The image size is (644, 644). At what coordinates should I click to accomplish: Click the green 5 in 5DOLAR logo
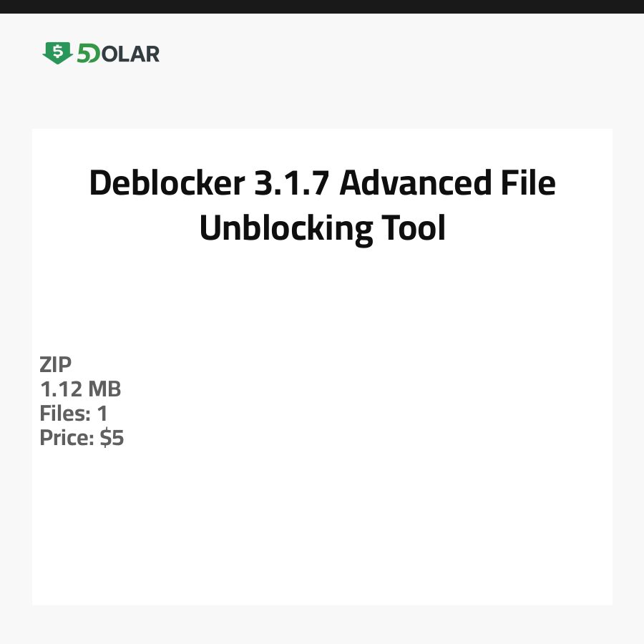[x=84, y=54]
